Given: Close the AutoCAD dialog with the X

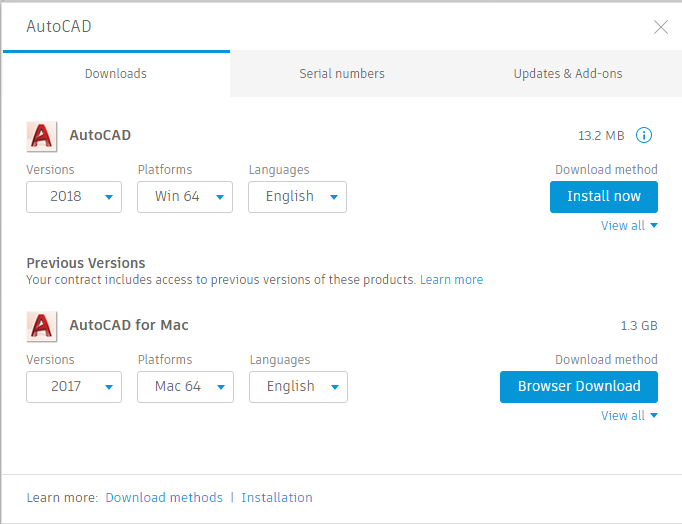Looking at the screenshot, I should (661, 27).
